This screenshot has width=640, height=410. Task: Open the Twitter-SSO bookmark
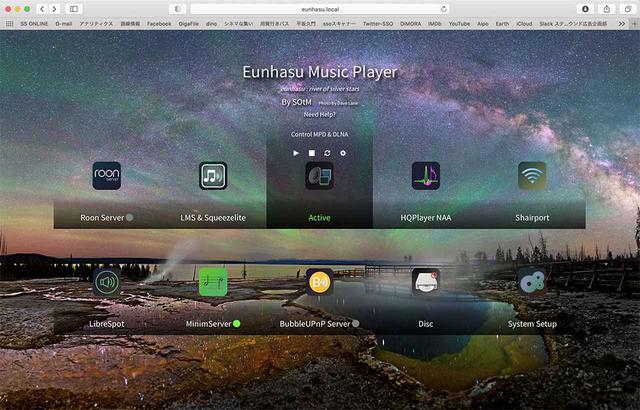(x=378, y=24)
